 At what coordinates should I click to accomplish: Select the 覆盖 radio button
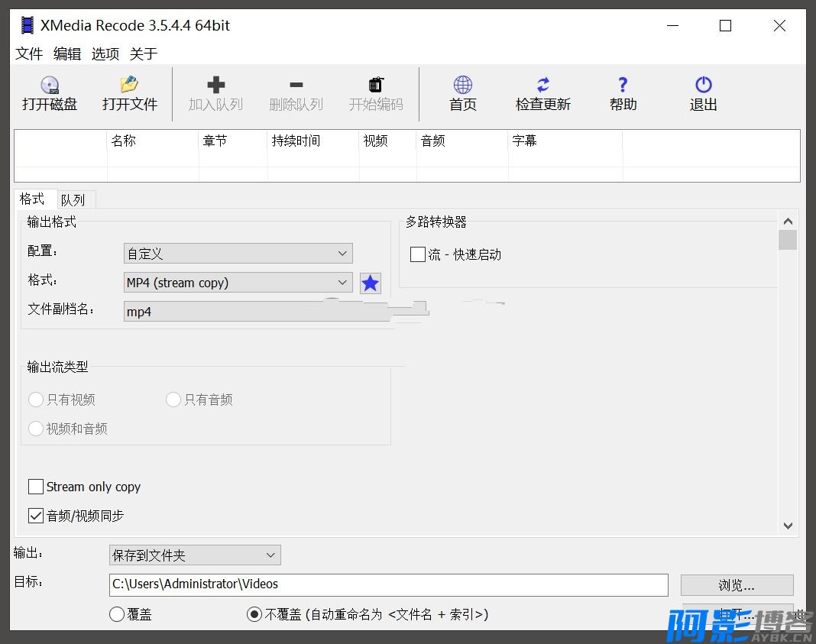117,614
